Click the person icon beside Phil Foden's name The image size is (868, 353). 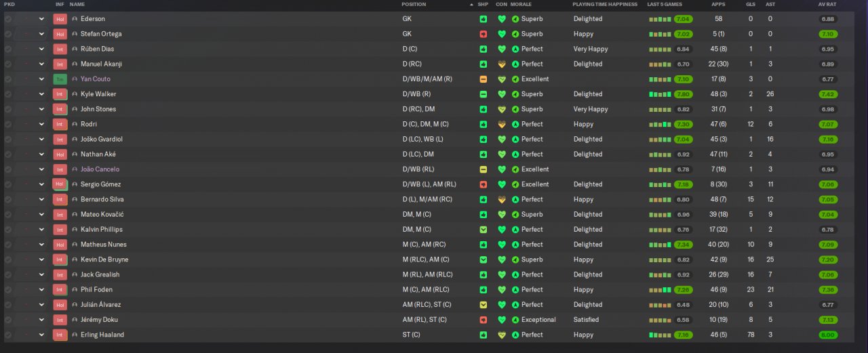tap(75, 289)
